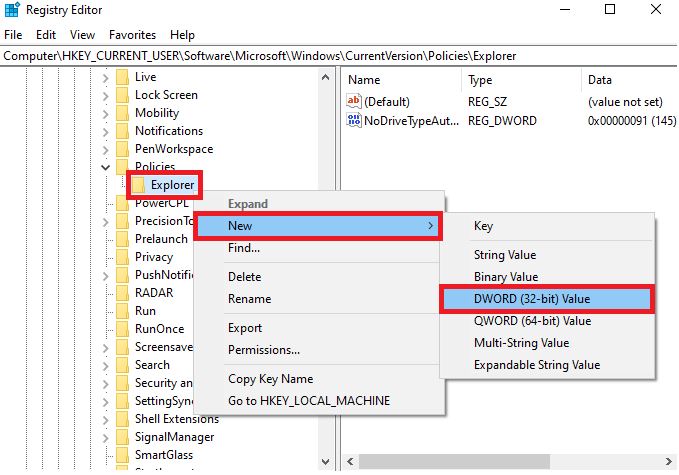The image size is (679, 475).
Task: Expand the Live tree node
Action: (x=106, y=77)
